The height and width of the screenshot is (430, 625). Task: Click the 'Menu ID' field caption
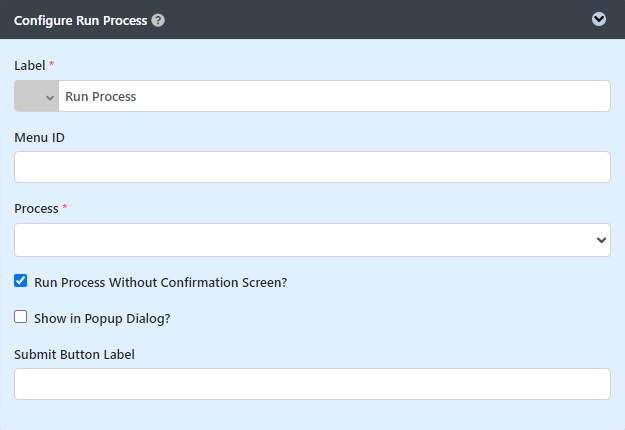click(x=40, y=137)
